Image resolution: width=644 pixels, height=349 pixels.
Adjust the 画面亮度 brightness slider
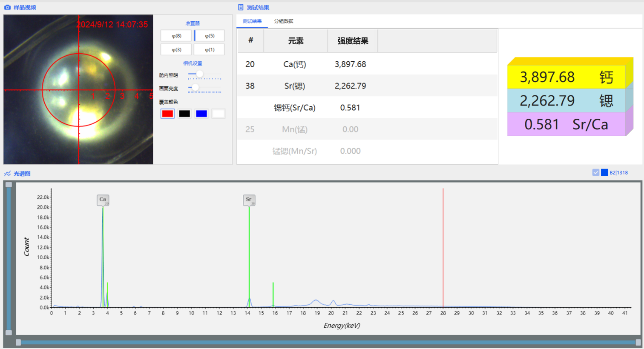point(195,87)
